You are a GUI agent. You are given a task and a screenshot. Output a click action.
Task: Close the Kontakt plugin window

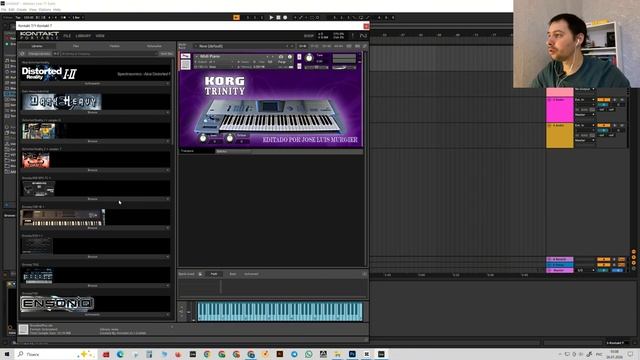366,26
